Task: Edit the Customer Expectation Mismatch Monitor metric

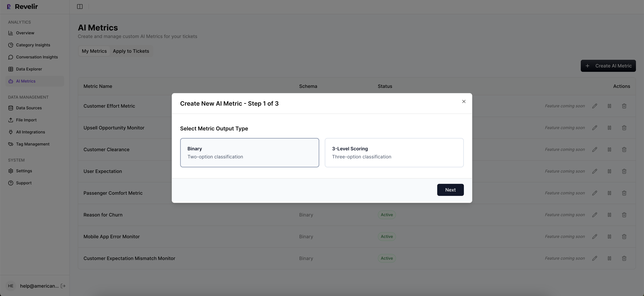Action: pos(595,258)
